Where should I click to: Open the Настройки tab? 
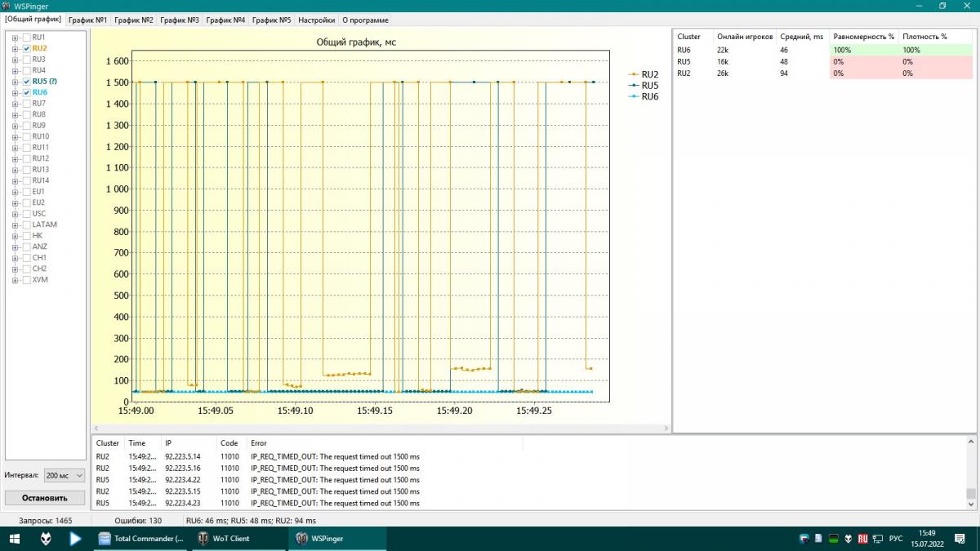(x=315, y=20)
